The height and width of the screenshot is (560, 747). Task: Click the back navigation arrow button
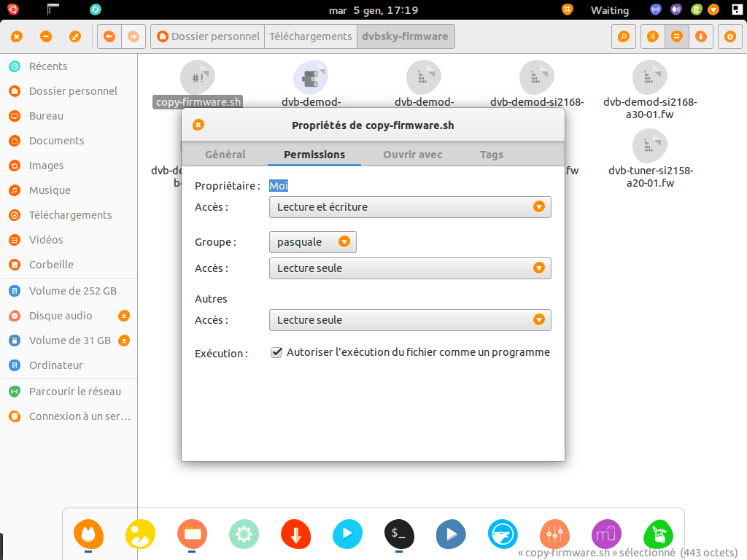[109, 36]
